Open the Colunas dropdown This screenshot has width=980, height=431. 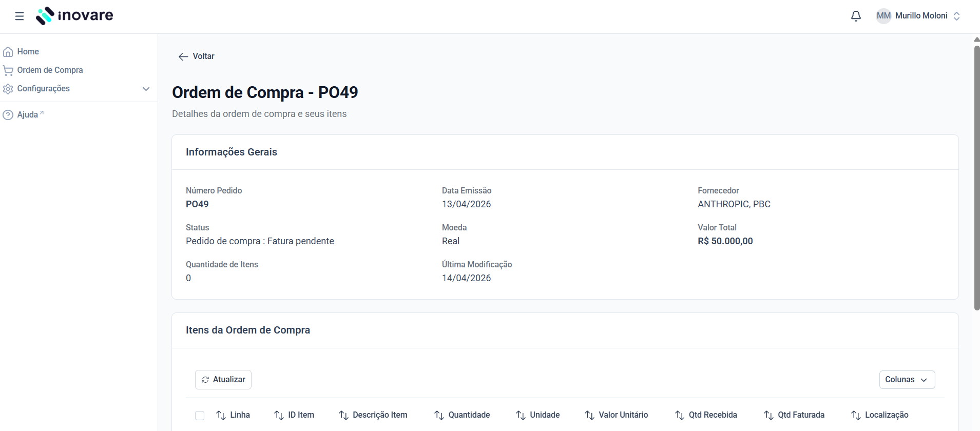[x=907, y=380]
